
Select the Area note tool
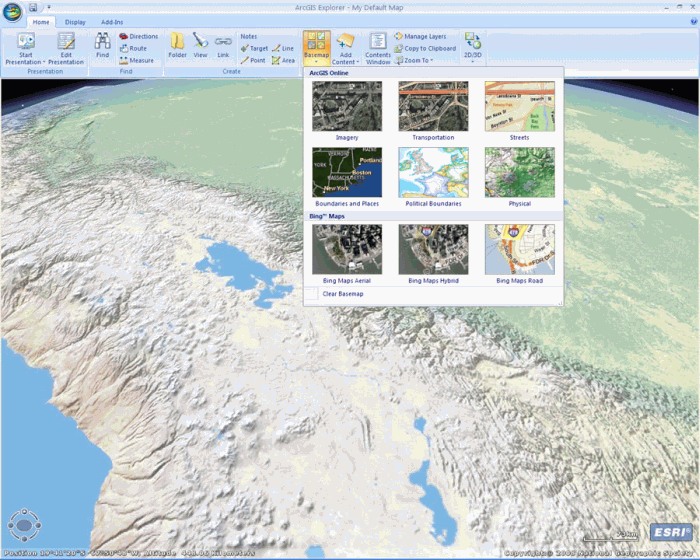click(x=283, y=60)
